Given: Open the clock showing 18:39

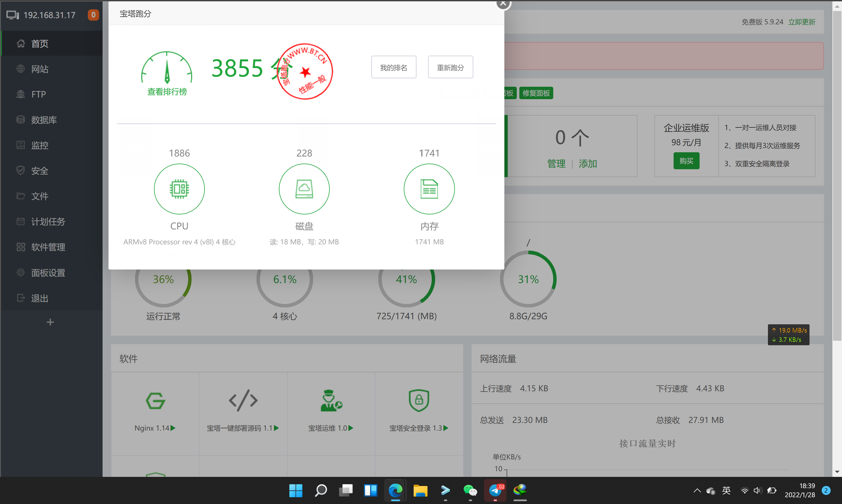Looking at the screenshot, I should tap(800, 490).
